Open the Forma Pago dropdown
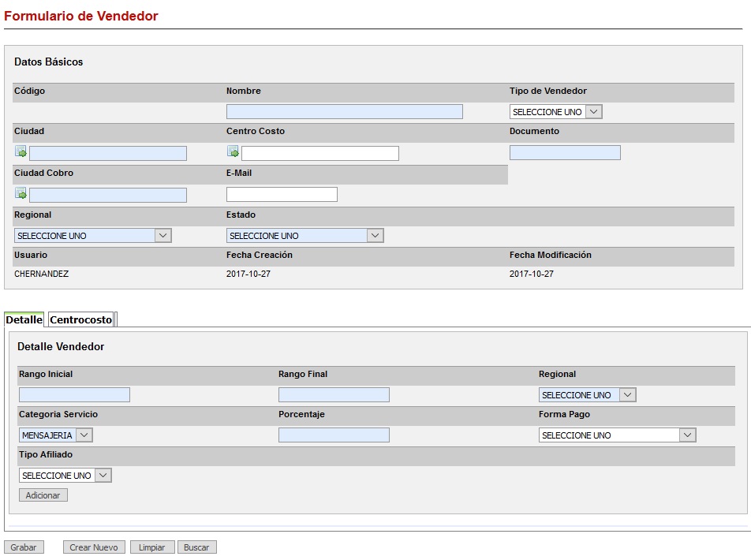This screenshot has width=751, height=560. (617, 435)
